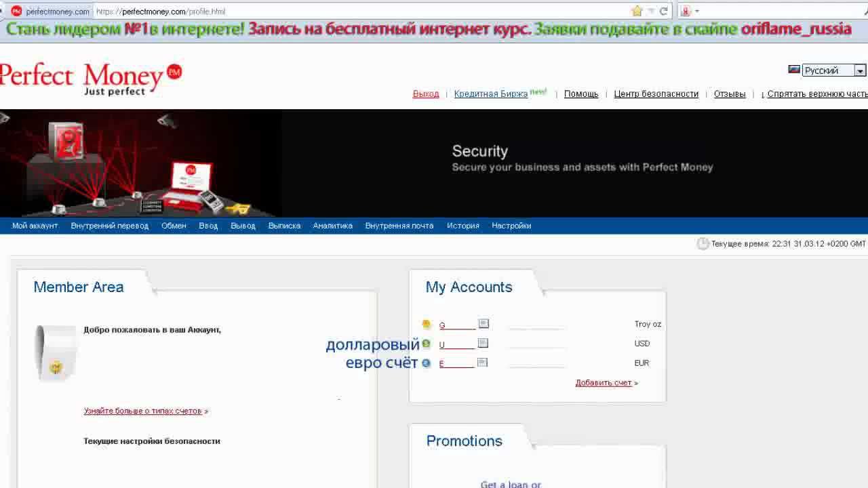
Task: Click the Troy oz currency label
Action: coord(648,324)
